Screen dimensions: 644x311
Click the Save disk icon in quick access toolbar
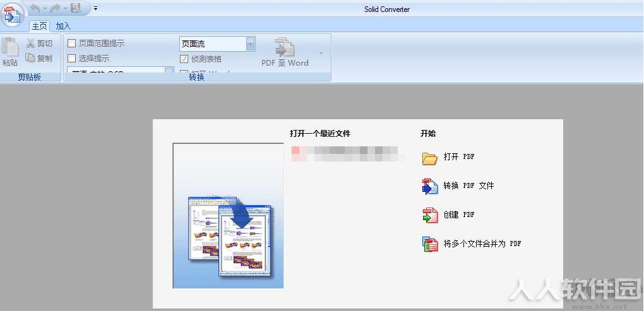click(76, 8)
